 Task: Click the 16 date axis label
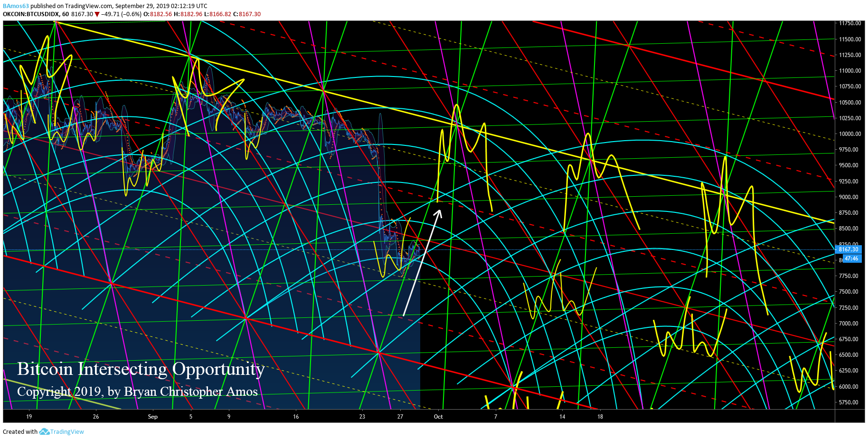(x=296, y=417)
